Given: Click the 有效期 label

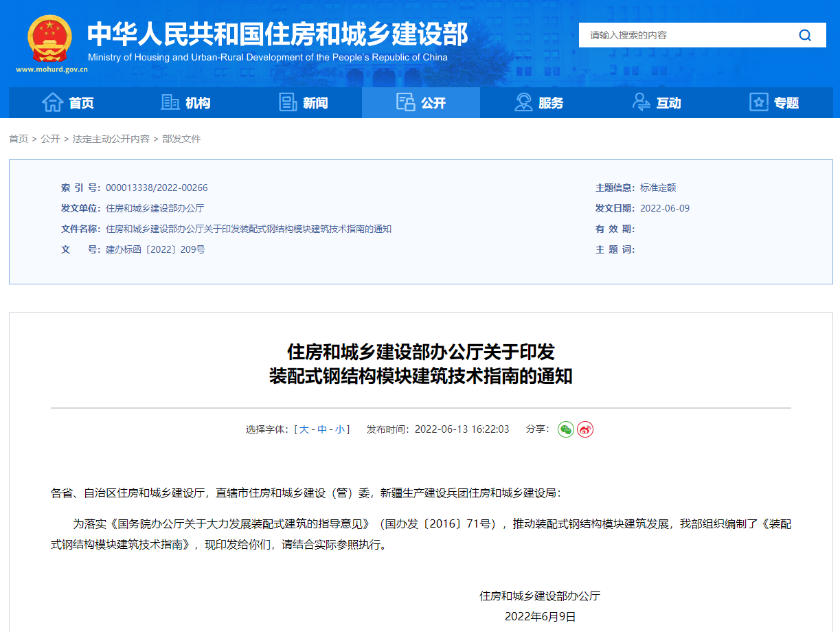Looking at the screenshot, I should [x=615, y=229].
